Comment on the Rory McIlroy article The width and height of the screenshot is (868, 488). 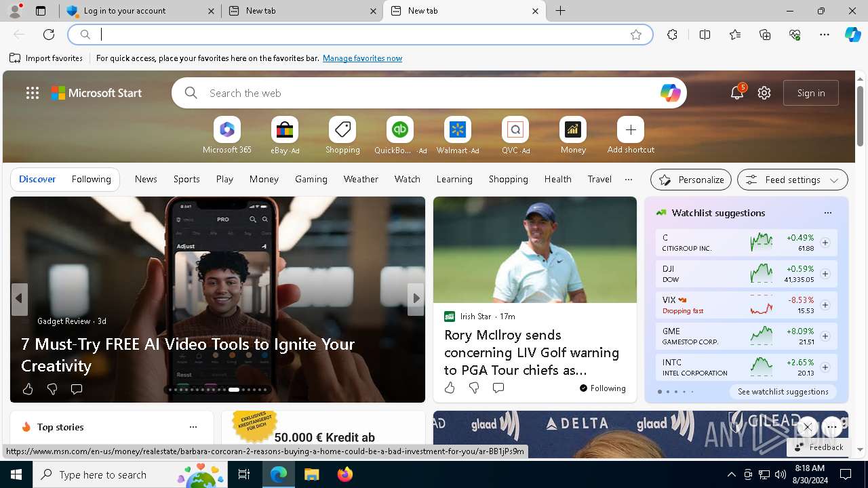(x=498, y=388)
